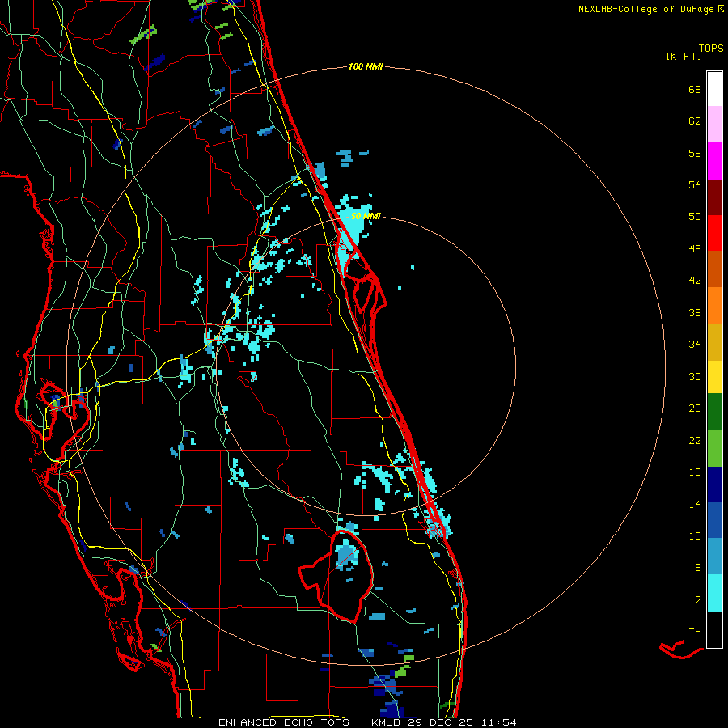This screenshot has width=728, height=728.
Task: Click the '[K FT]' units label
Action: [x=684, y=56]
